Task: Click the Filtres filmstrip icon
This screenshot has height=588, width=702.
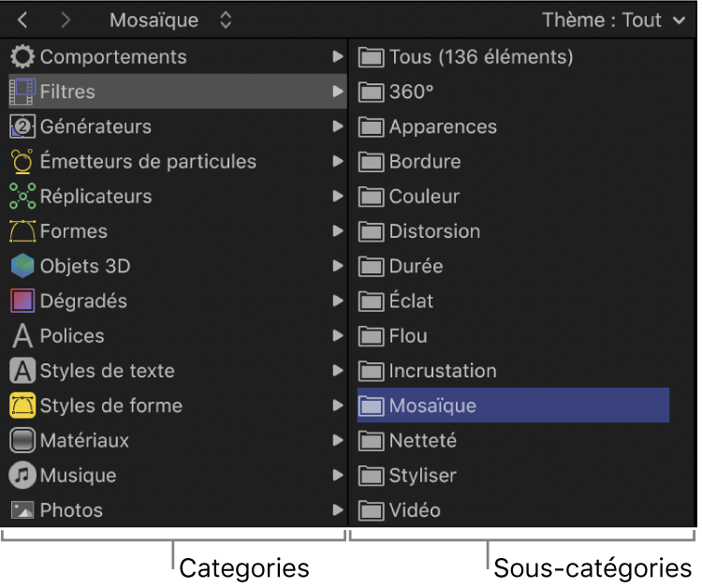Action: pos(22,92)
